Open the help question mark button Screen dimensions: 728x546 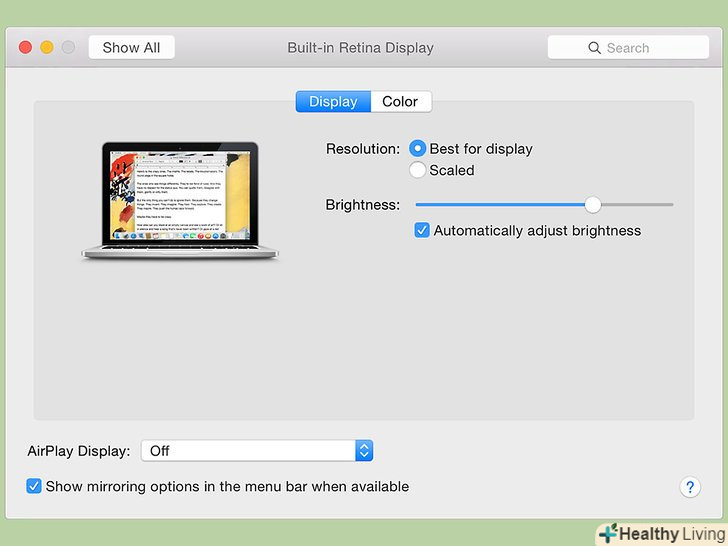point(690,487)
